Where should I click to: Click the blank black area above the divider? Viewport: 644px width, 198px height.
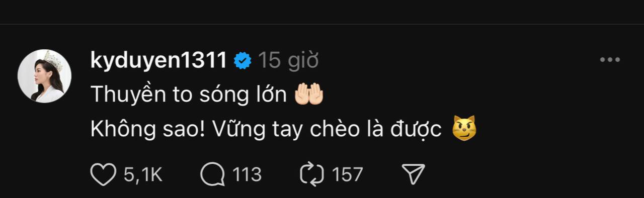(x=322, y=12)
